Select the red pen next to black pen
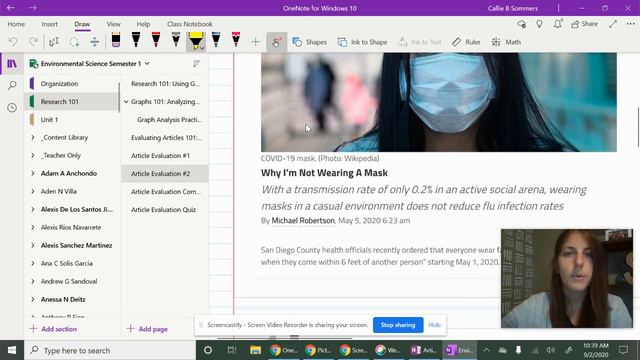 [156, 40]
